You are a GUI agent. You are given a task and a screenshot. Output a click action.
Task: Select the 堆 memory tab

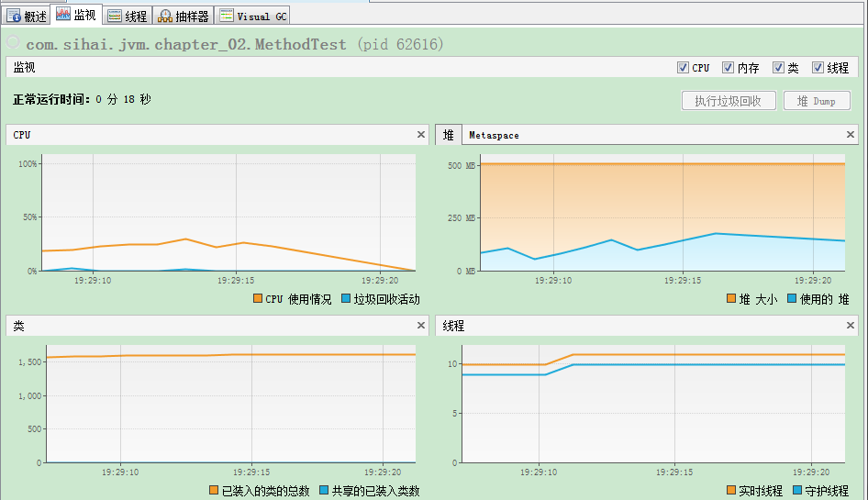449,135
